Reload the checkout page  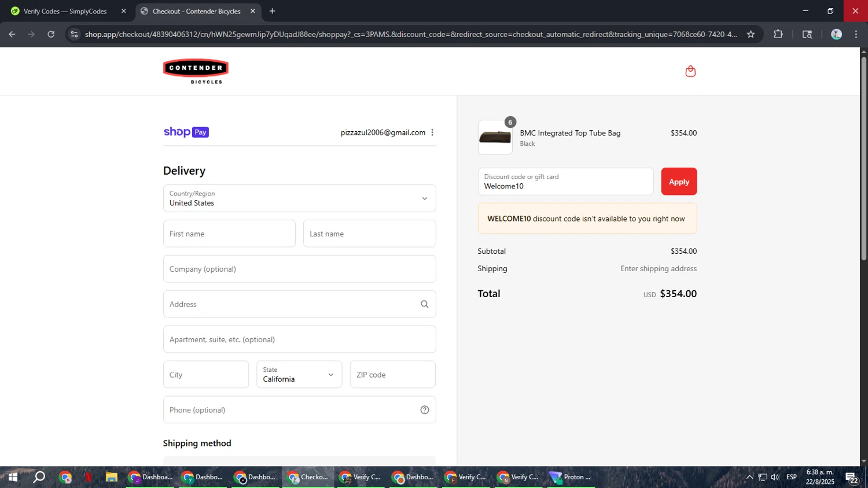pos(51,34)
